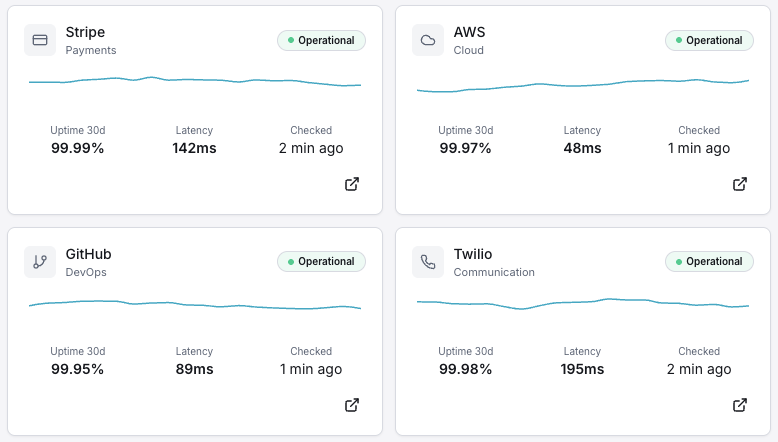Click the AWS cloud icon

coord(428,40)
